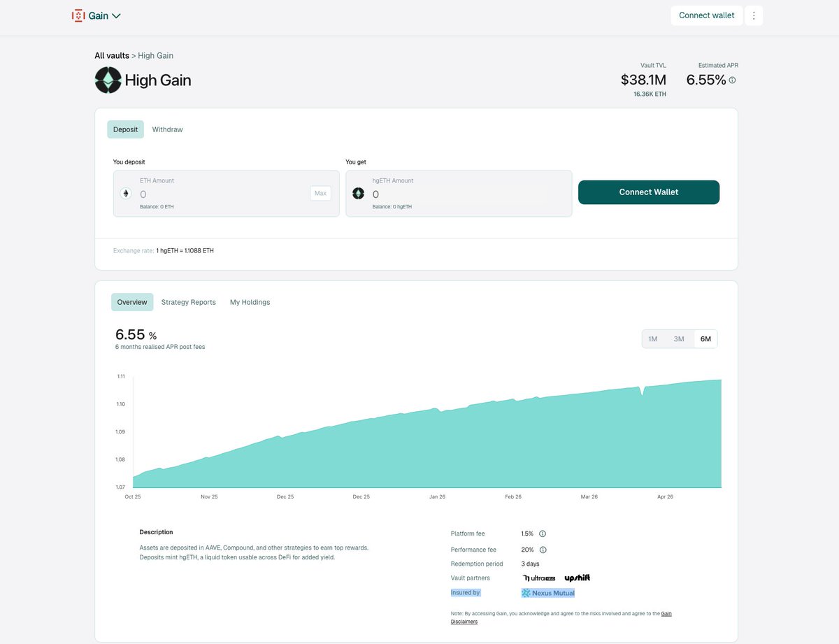Click the 'Jan 26' x-axis label
This screenshot has width=839, height=644.
[438, 496]
